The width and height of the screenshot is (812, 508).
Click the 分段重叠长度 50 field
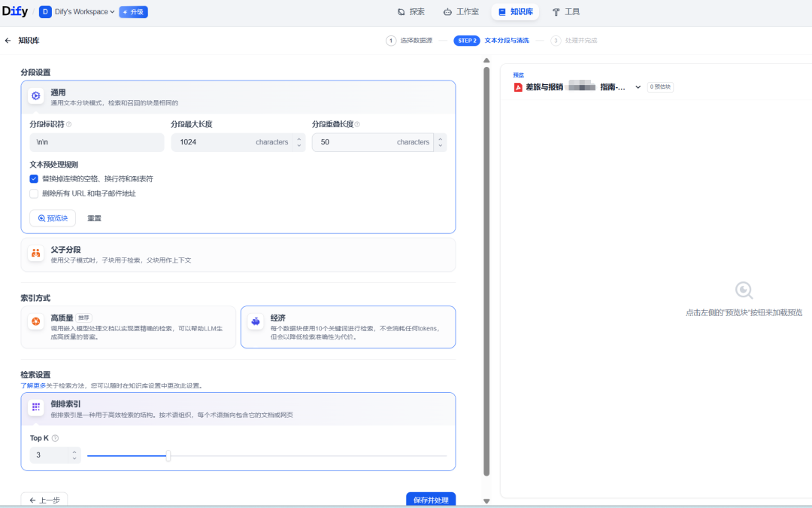coord(373,142)
